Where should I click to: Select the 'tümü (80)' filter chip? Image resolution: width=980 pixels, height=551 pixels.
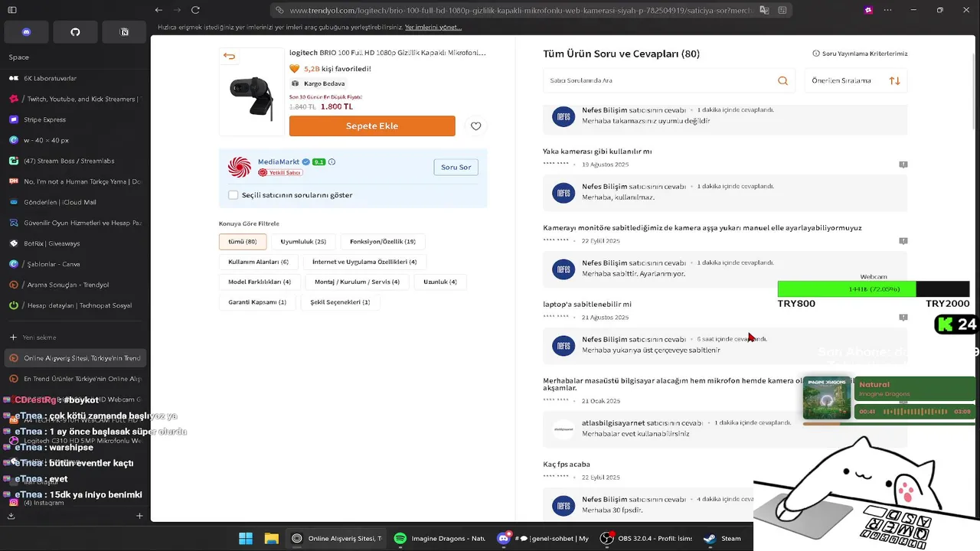(x=243, y=242)
